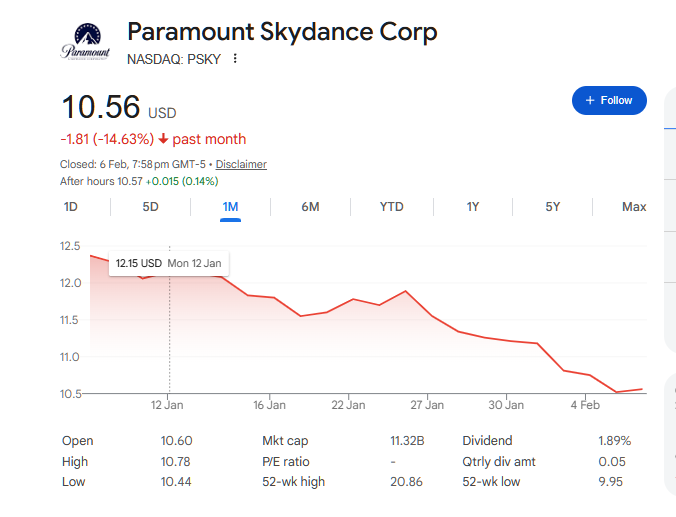Viewport: 676px width, 517px height.
Task: Click the 12.15 USD chart tooltip
Action: (169, 263)
